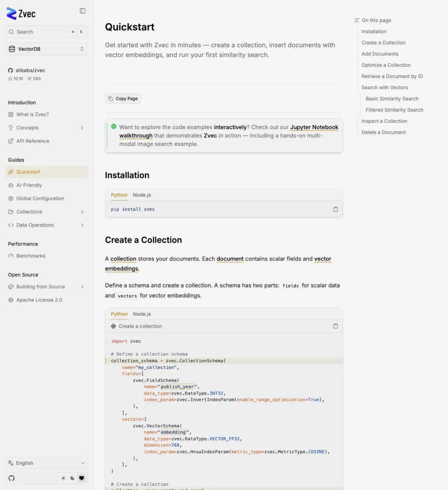The image size is (448, 490).
Task: Click Python icon beside Create a collection
Action: click(x=113, y=326)
